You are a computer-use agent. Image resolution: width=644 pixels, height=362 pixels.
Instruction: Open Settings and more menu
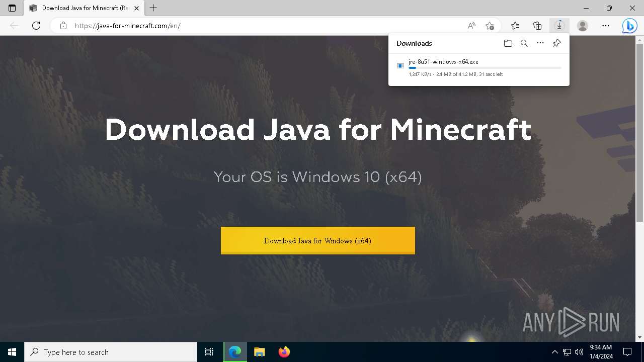606,26
